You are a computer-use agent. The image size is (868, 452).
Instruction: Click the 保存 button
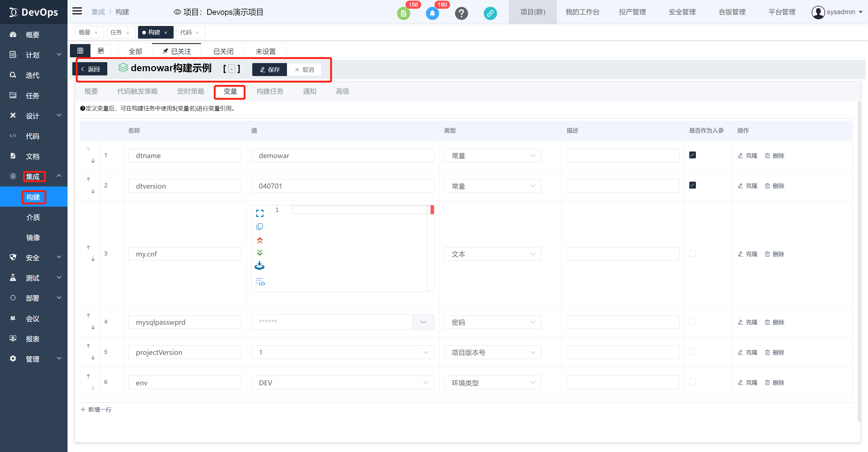[x=269, y=69]
